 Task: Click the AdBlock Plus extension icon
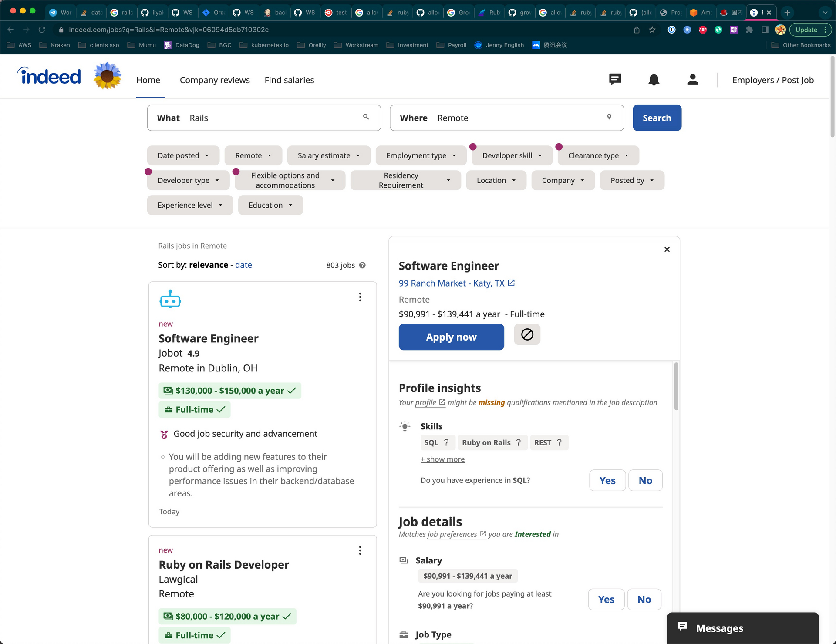coord(703,30)
